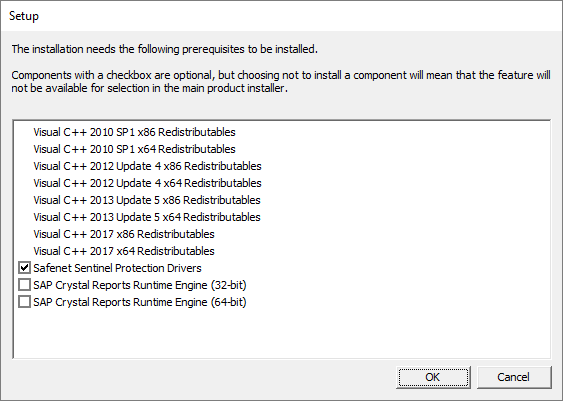This screenshot has width=563, height=401.
Task: Select Visual C++ 2017 x64 Redistributables item
Action: point(124,251)
